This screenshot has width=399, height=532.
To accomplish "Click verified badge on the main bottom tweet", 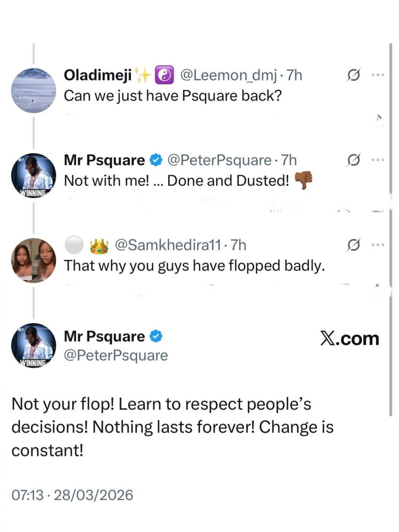I will coord(156,337).
